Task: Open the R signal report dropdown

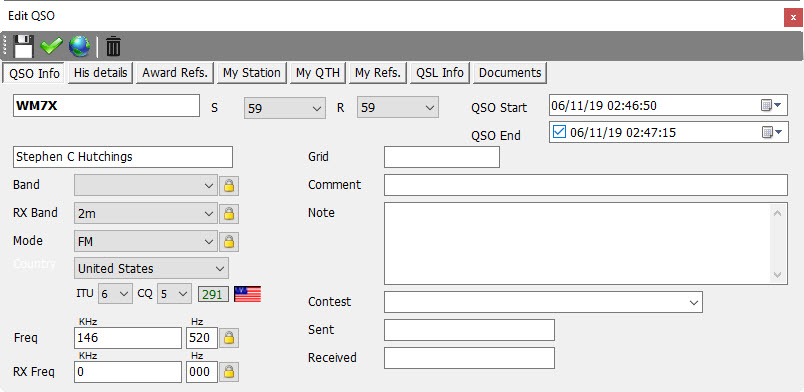Action: (x=429, y=108)
